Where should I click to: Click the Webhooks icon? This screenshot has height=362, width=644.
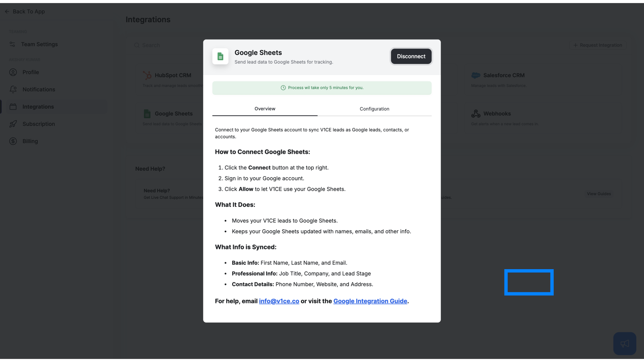coord(476,114)
